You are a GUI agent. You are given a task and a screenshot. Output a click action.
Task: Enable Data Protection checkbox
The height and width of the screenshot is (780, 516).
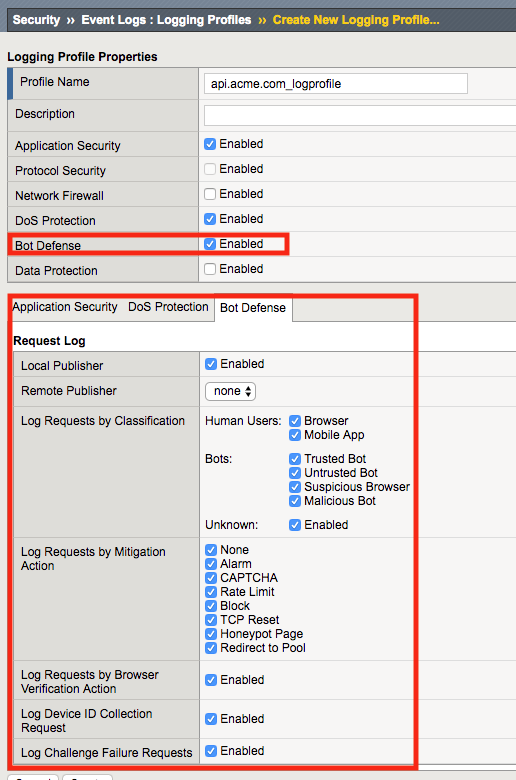pos(210,269)
